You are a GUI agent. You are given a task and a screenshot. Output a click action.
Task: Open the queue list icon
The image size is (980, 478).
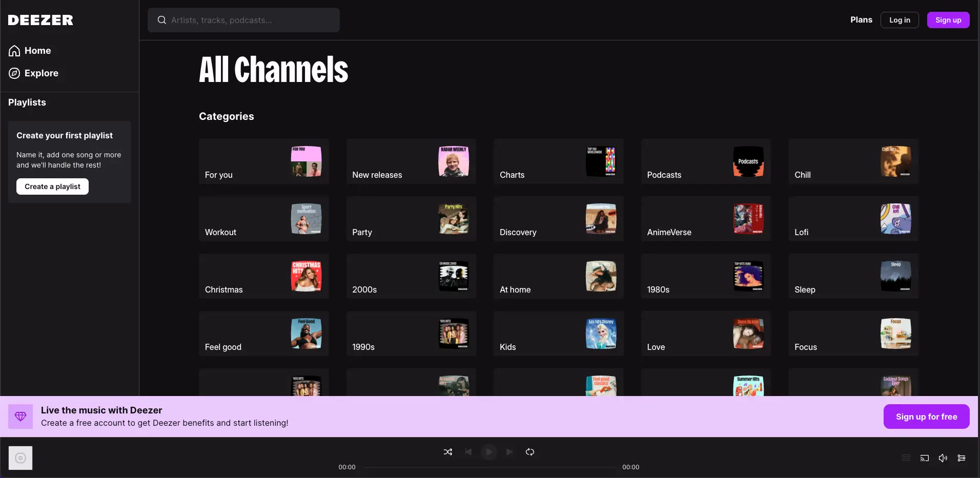tap(906, 458)
